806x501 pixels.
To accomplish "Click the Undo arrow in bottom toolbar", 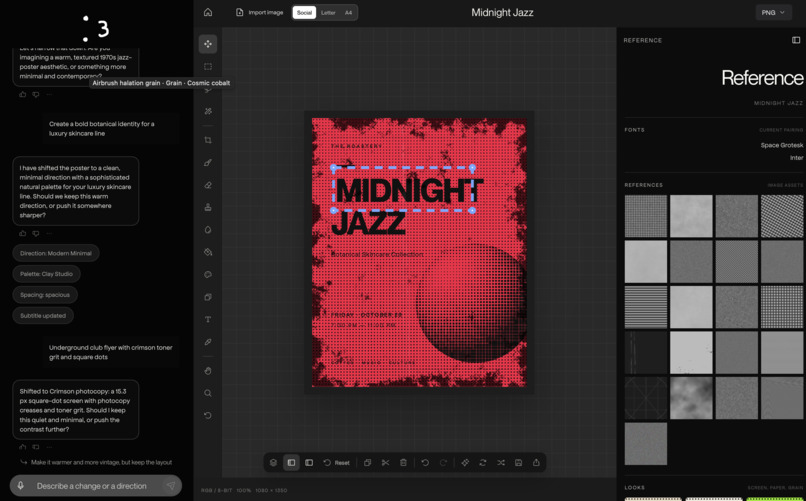I will (425, 462).
